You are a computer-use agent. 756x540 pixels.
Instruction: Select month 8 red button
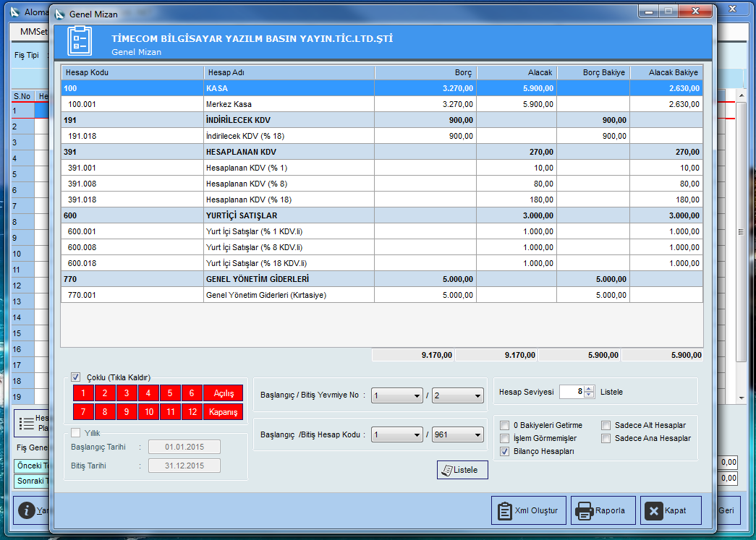pos(105,412)
